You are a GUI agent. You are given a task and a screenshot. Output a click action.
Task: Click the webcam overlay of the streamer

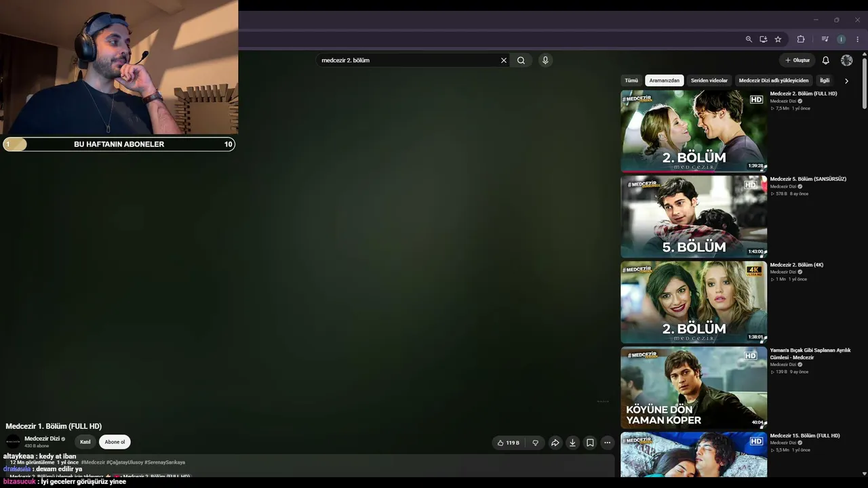point(119,67)
